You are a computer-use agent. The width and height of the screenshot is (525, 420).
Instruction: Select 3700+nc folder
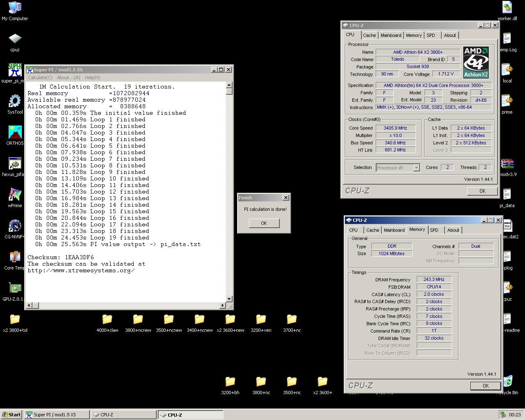(292, 323)
